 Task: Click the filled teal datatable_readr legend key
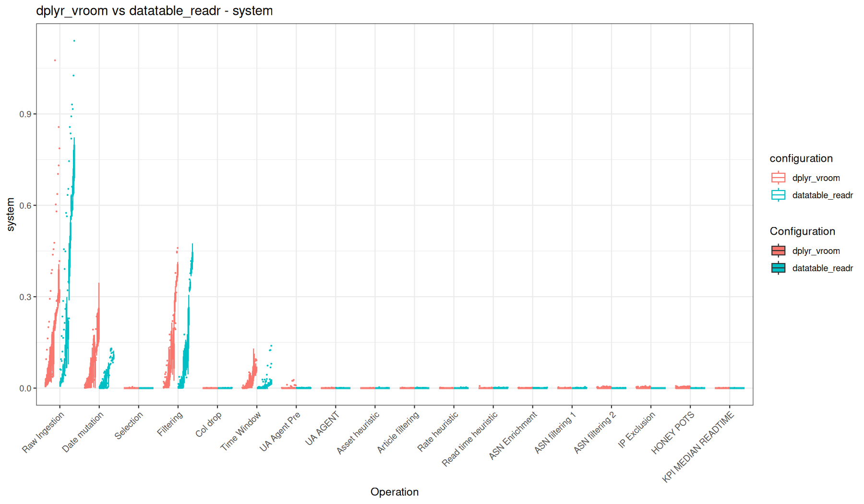pos(778,268)
